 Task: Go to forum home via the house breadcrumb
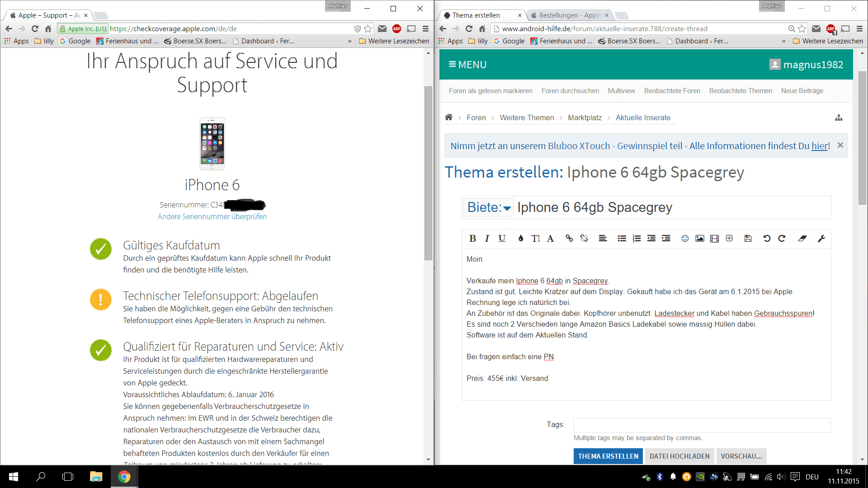point(448,117)
